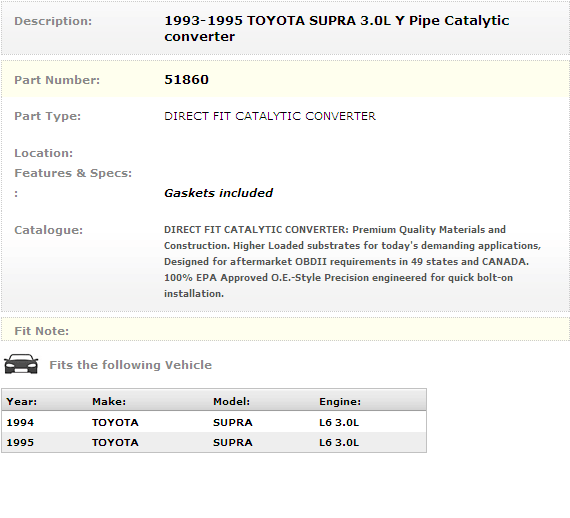Click the Year column header
The image size is (570, 518).
tap(22, 401)
